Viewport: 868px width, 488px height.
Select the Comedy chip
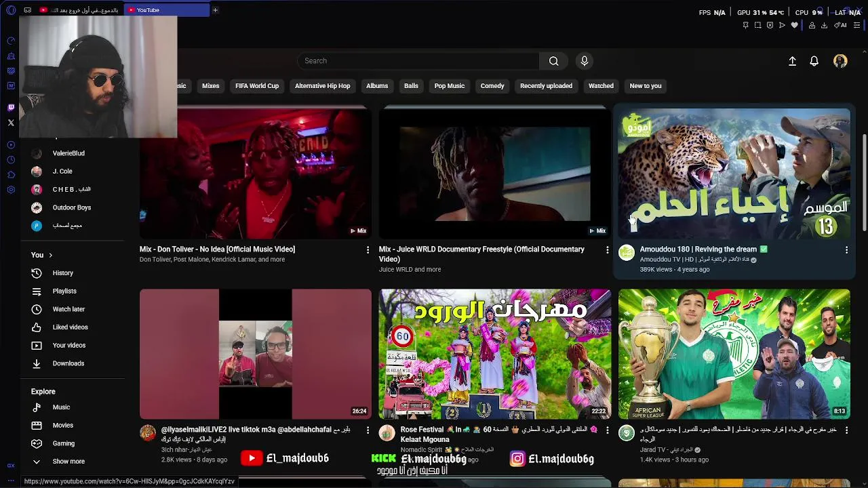coord(492,86)
